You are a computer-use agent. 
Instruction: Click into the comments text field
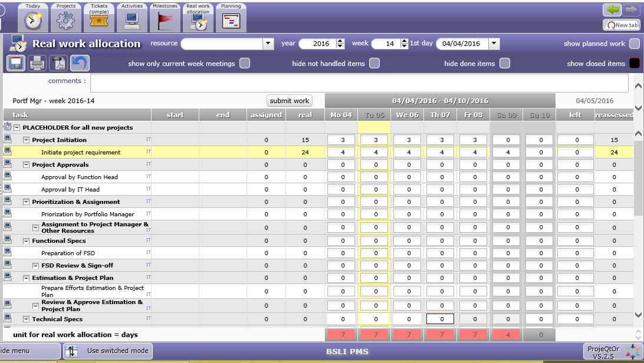point(359,82)
